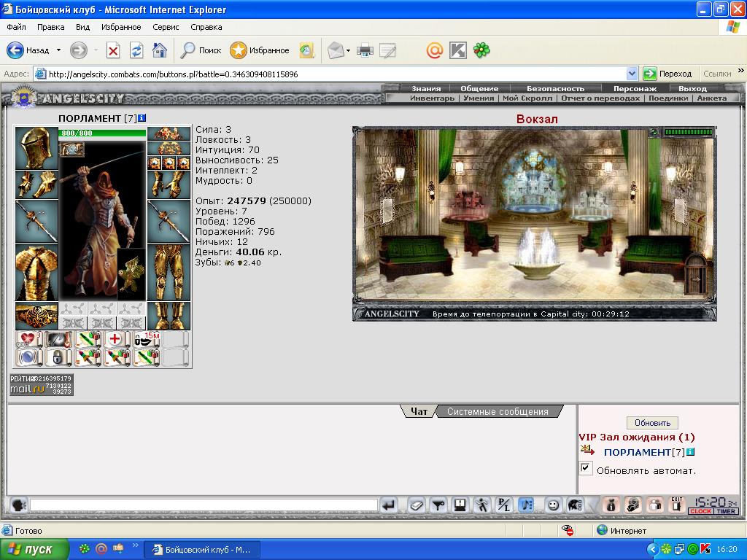Image resolution: width=747 pixels, height=560 pixels.
Task: Click private message arrow next to ПОРЛАМЕНТ
Action: pyautogui.click(x=588, y=450)
